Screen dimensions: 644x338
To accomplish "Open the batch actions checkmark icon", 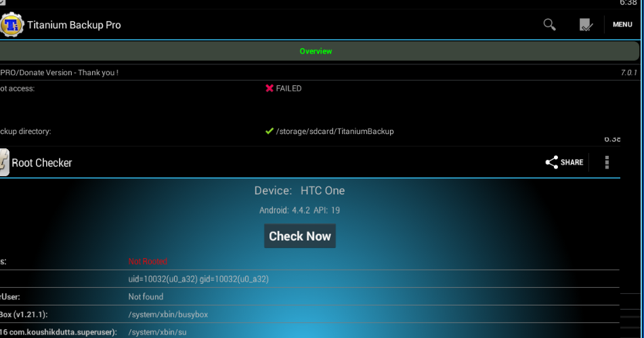I will point(586,24).
